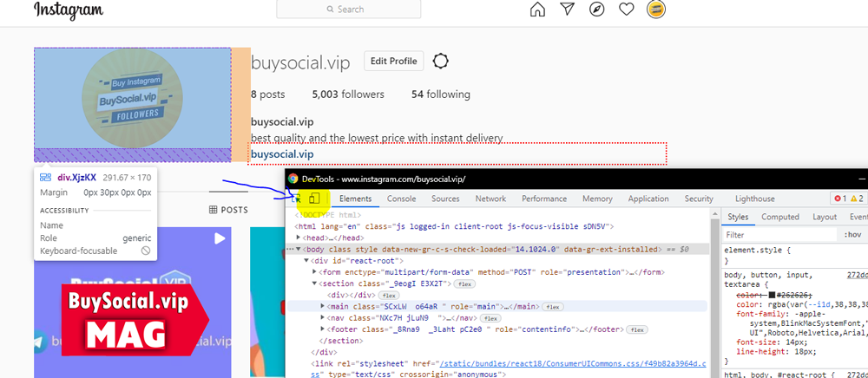Expand the main SCxLW node

click(x=323, y=306)
